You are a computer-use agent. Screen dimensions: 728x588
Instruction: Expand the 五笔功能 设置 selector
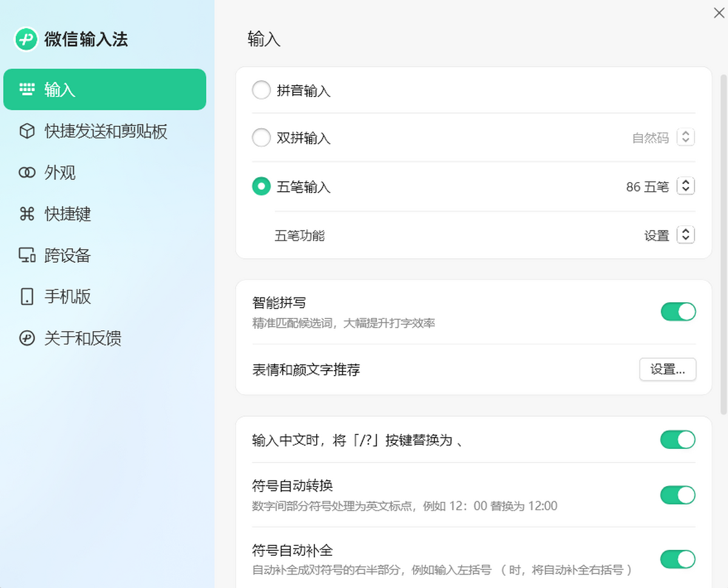686,235
